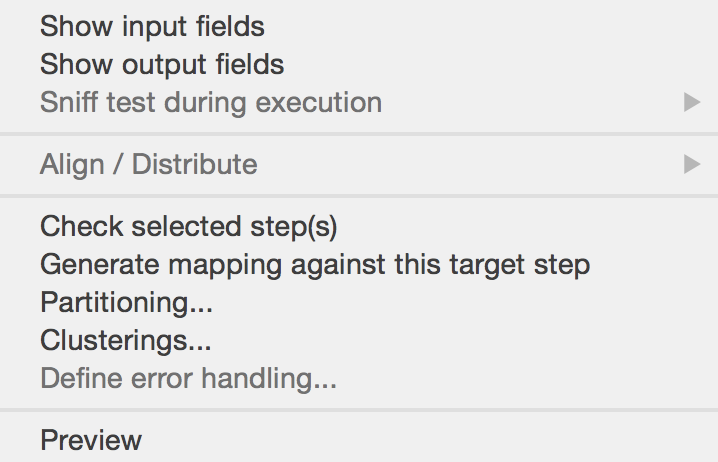Display the step's output fields
Image resolution: width=718 pixels, height=462 pixels.
point(162,65)
